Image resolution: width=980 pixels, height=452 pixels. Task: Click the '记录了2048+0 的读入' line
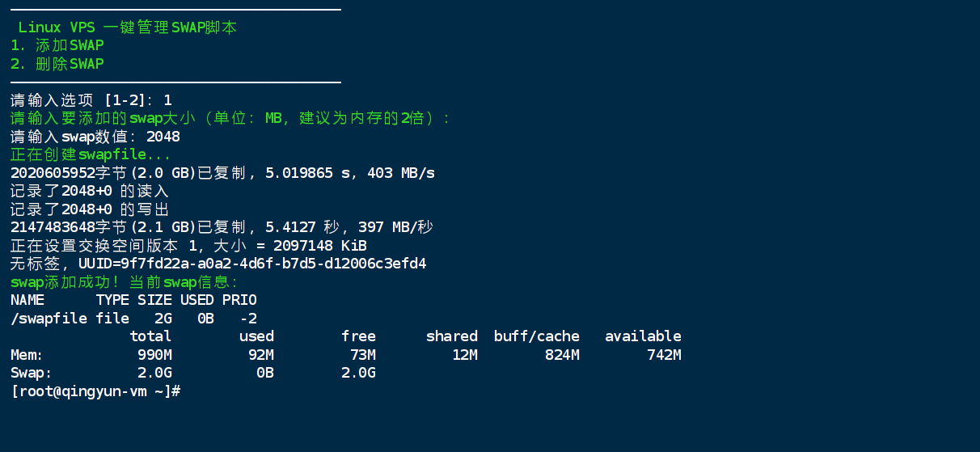[90, 191]
